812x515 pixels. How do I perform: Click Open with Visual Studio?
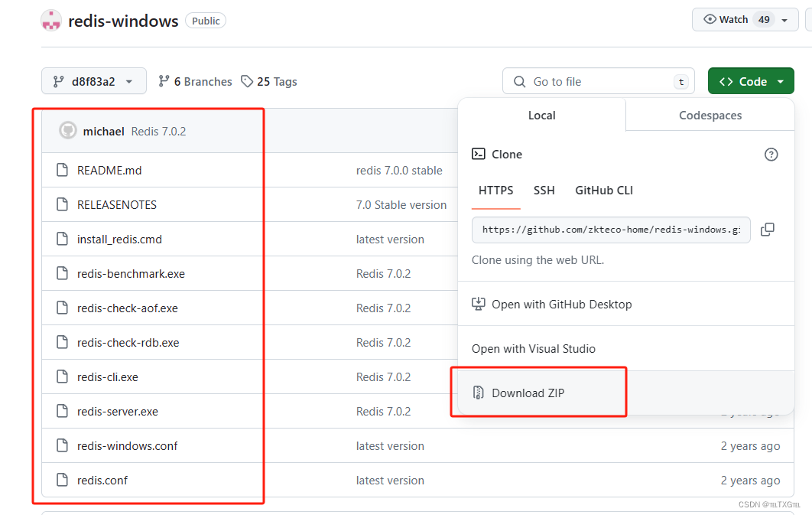pos(534,349)
